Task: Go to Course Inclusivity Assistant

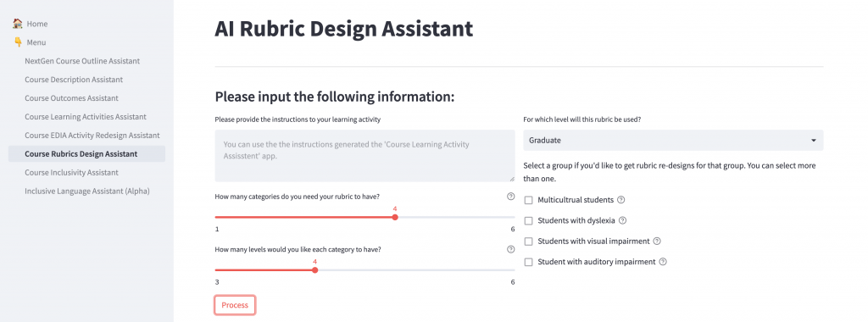Action: (71, 173)
